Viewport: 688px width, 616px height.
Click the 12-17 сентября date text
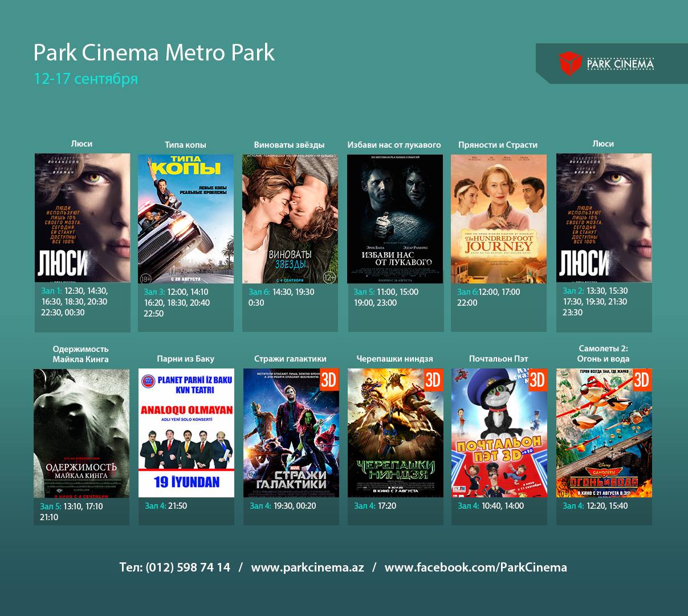[86, 78]
